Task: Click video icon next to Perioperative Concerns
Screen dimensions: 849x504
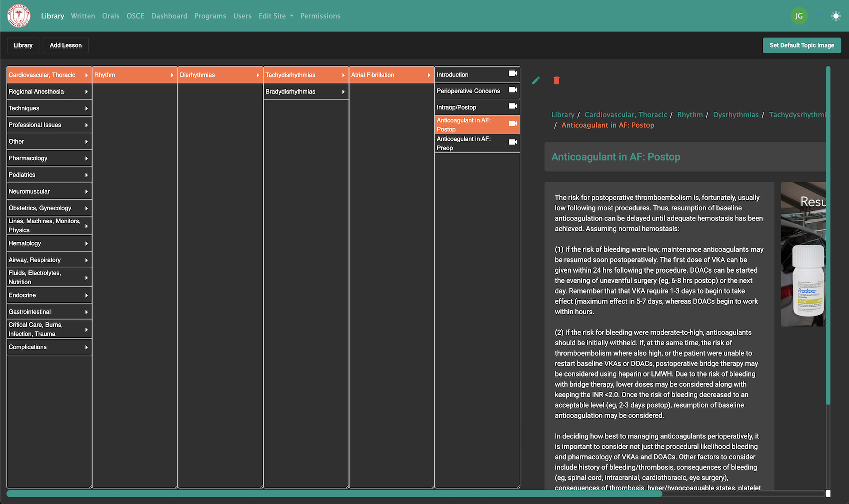Action: tap(512, 90)
